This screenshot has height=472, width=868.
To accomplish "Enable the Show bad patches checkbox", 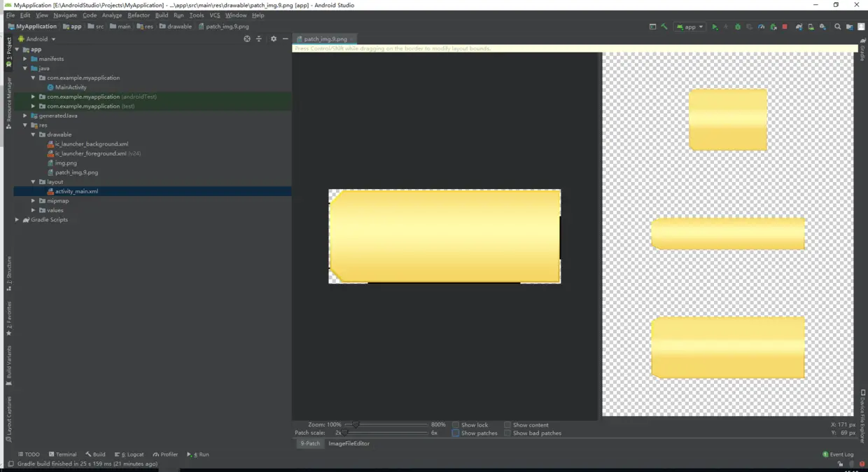I will (x=507, y=433).
